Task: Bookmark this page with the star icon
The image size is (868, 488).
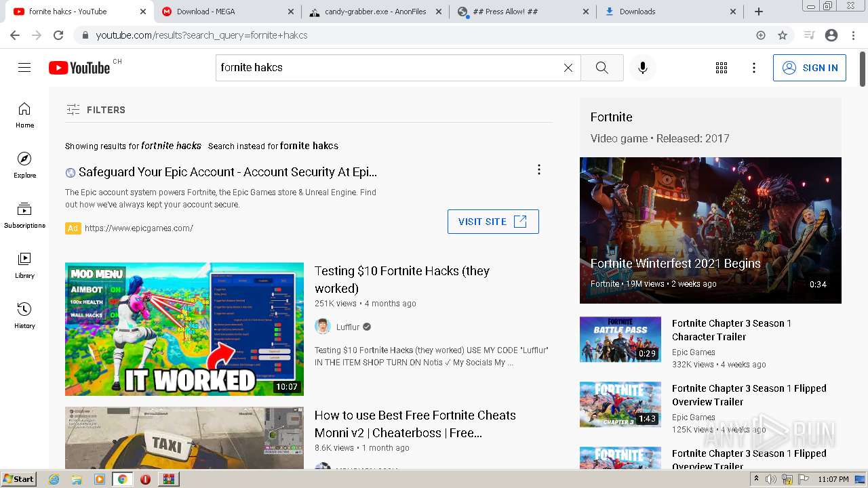Action: (x=783, y=35)
